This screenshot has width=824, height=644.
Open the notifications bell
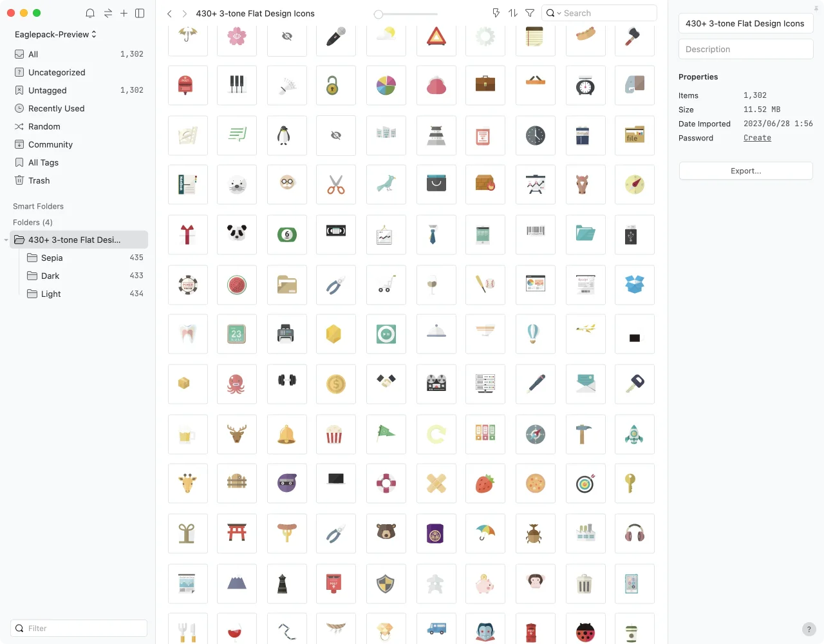click(x=90, y=14)
